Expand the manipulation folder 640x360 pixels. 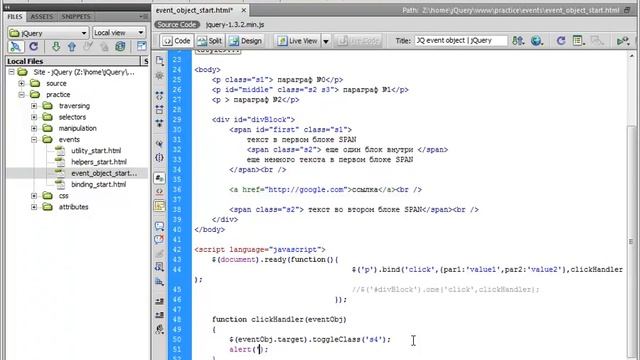pos(34,128)
